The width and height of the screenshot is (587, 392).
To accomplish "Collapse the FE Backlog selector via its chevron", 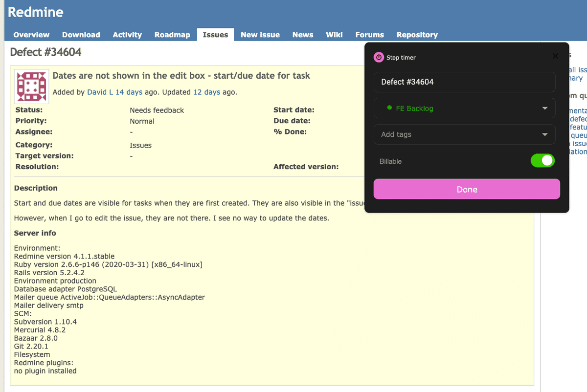I will [x=544, y=108].
